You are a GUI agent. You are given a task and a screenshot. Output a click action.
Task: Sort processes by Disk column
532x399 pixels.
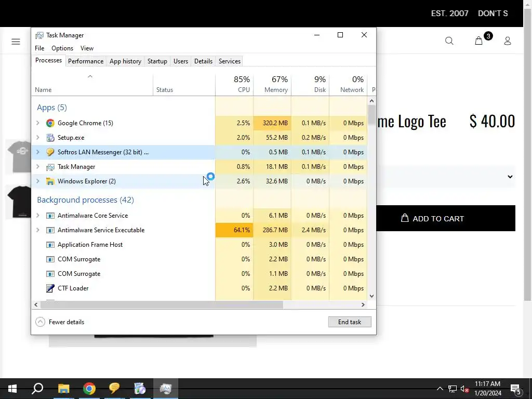pos(310,85)
